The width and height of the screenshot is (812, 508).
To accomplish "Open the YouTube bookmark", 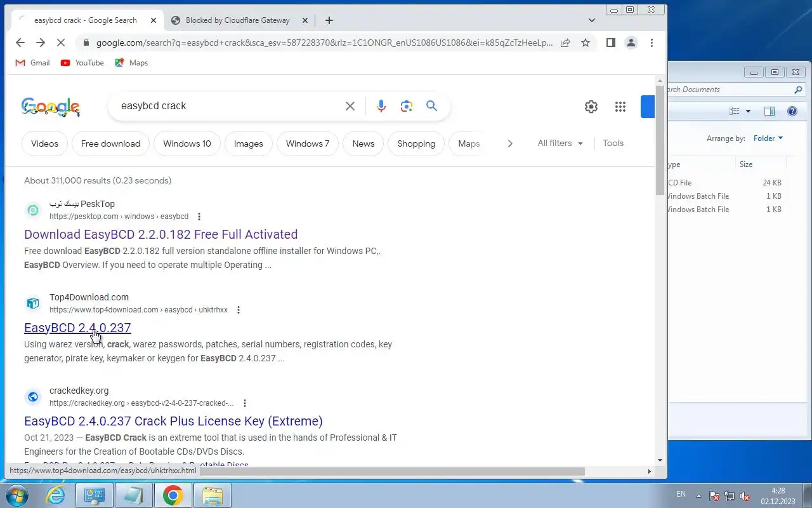I will pos(82,63).
